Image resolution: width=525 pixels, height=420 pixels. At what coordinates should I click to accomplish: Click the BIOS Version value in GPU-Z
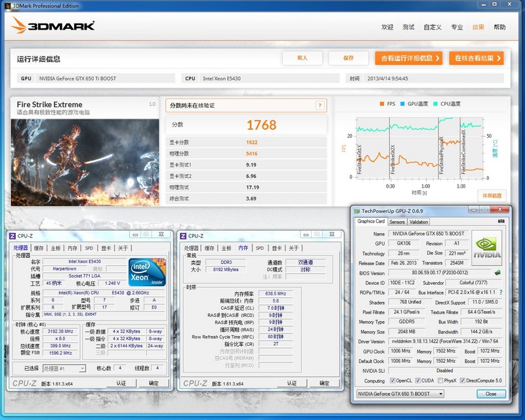(x=440, y=272)
